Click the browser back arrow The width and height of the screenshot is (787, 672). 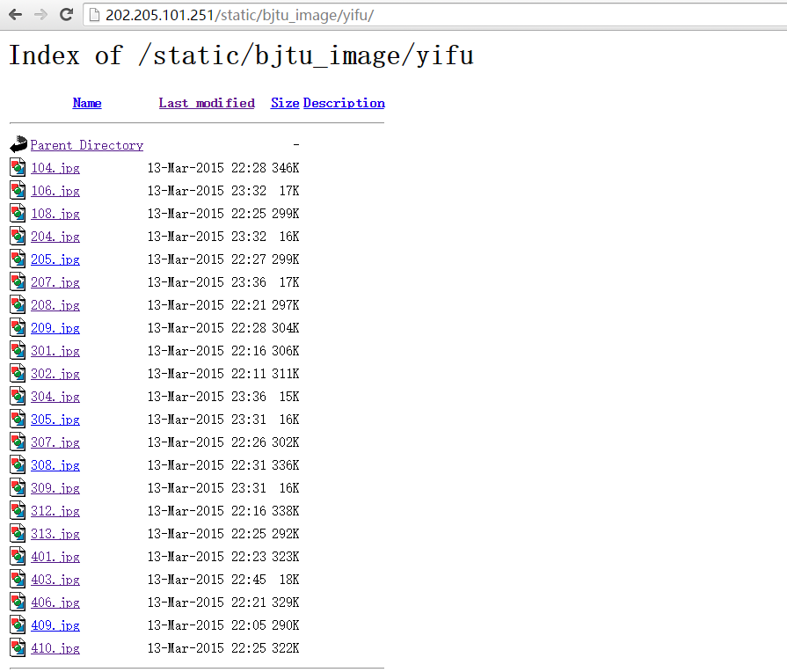[16, 15]
